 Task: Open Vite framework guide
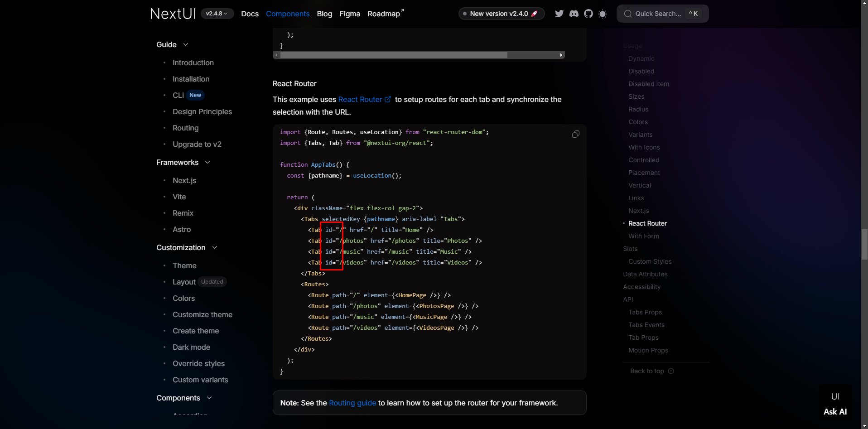click(x=179, y=197)
